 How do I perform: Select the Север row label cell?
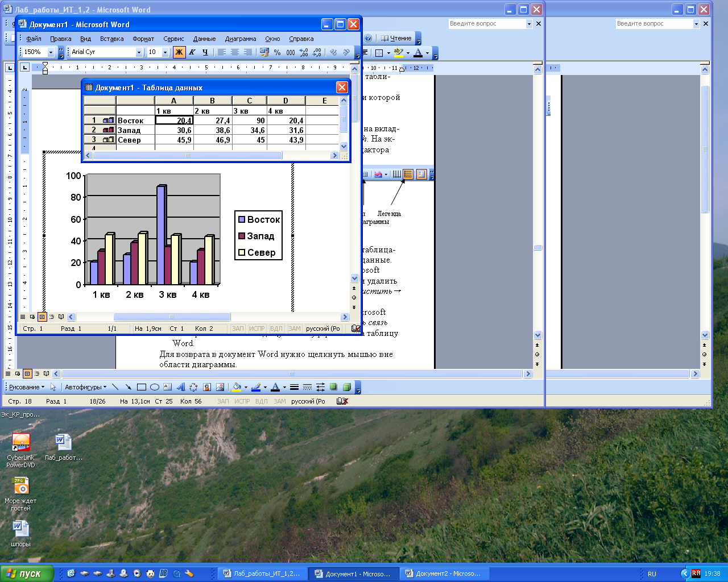click(x=135, y=140)
